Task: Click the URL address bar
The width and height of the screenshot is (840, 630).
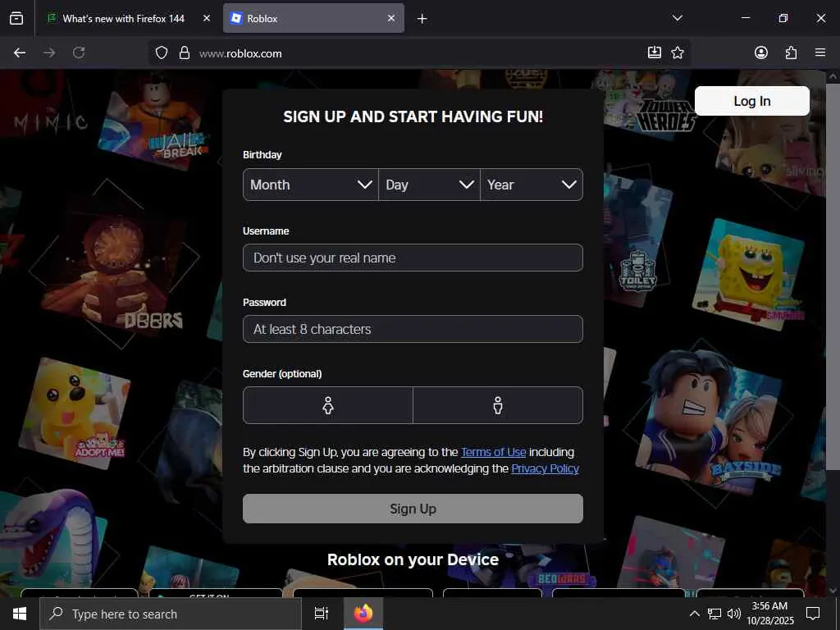Action: point(418,53)
